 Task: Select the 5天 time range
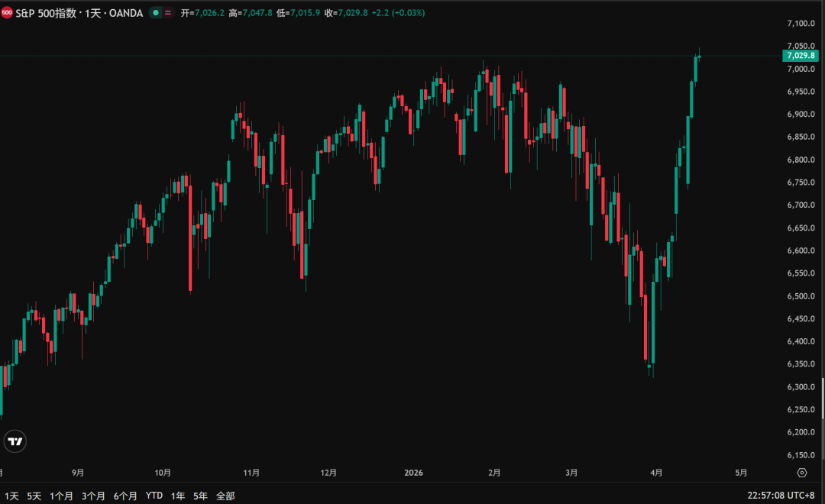pos(34,496)
